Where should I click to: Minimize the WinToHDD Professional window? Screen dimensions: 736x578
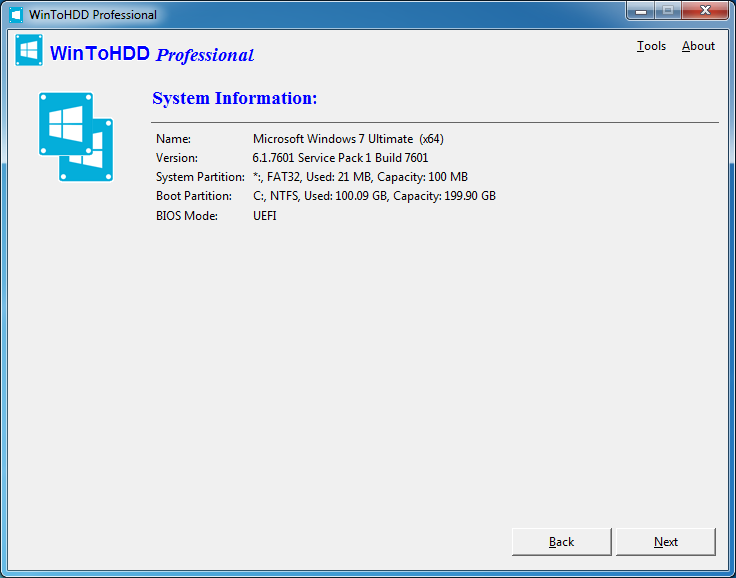click(641, 10)
